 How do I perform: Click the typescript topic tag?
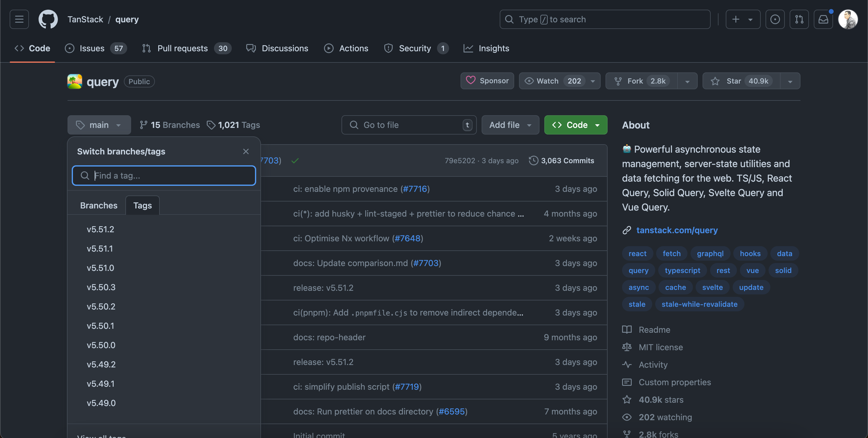click(682, 270)
